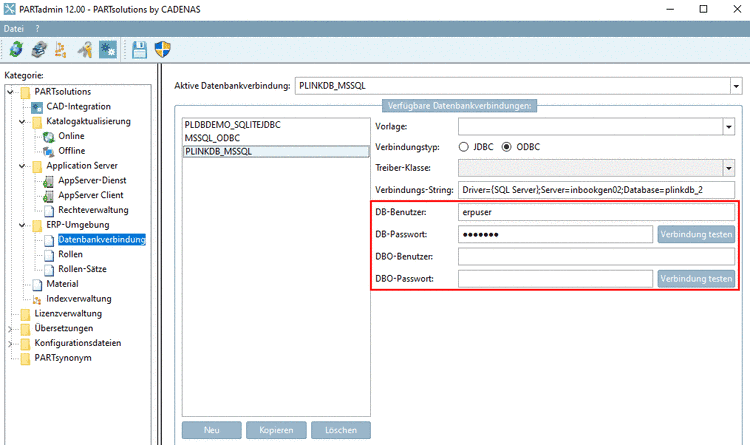Click the index tree toolbar icon
This screenshot has height=445, width=750.
click(61, 49)
